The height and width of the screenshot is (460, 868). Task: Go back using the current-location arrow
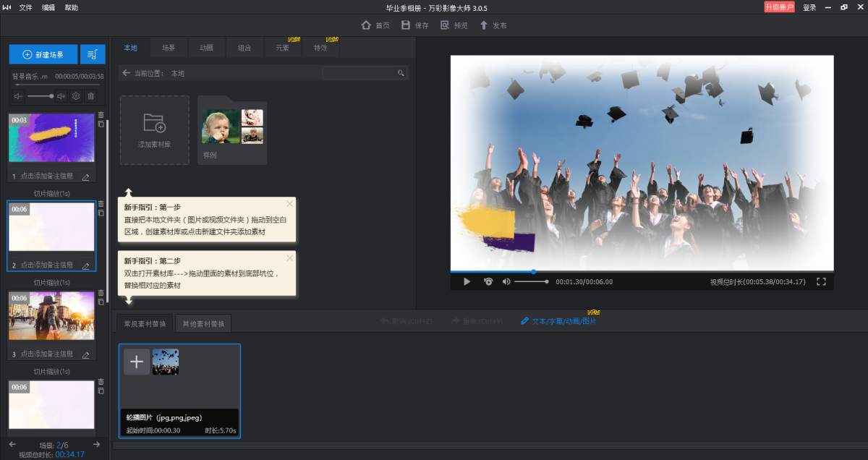pyautogui.click(x=126, y=73)
